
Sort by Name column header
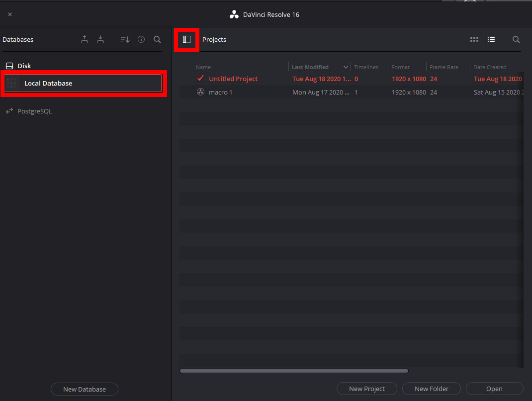click(x=203, y=67)
